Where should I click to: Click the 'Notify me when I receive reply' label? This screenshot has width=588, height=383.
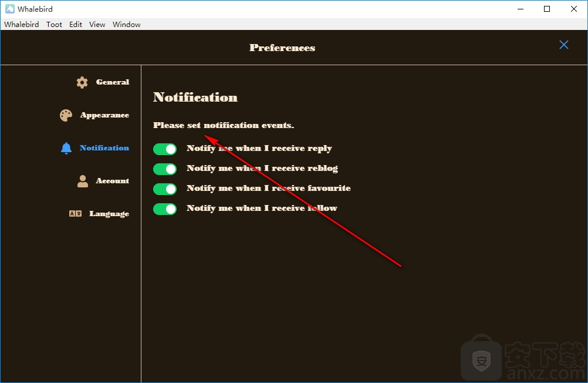259,148
